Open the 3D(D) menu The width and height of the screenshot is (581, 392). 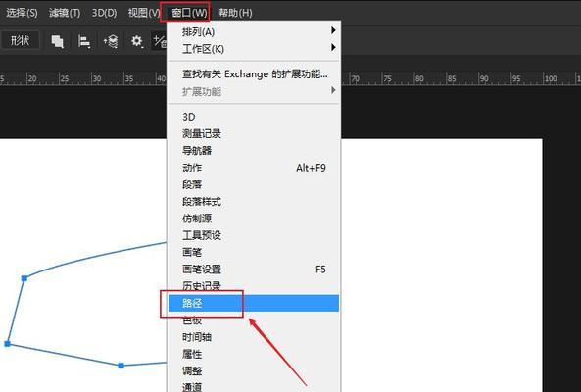(x=104, y=13)
